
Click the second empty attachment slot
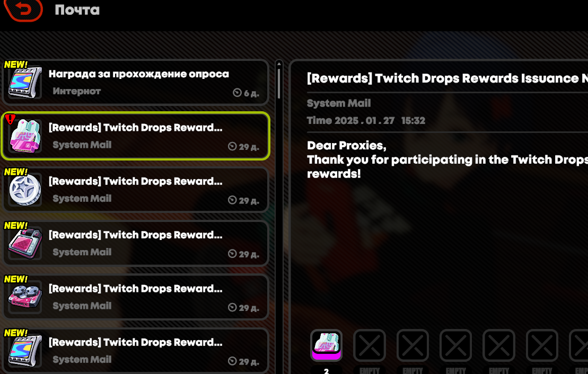tap(413, 345)
